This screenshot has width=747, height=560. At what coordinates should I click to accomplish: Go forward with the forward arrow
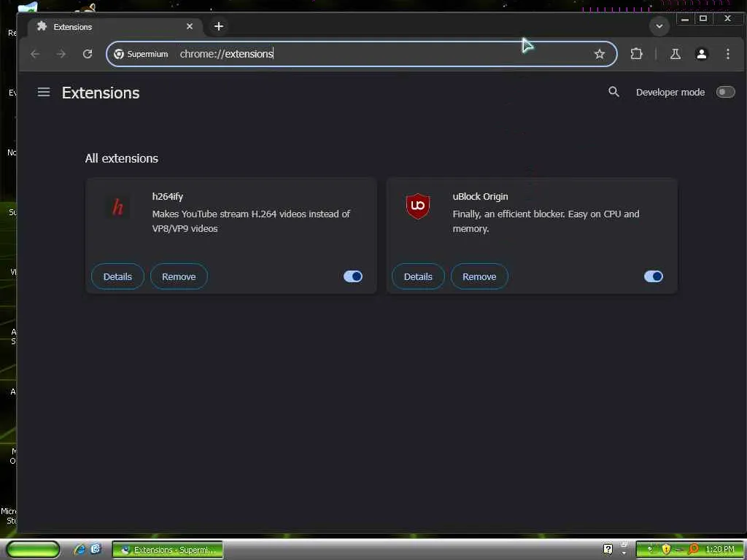61,54
